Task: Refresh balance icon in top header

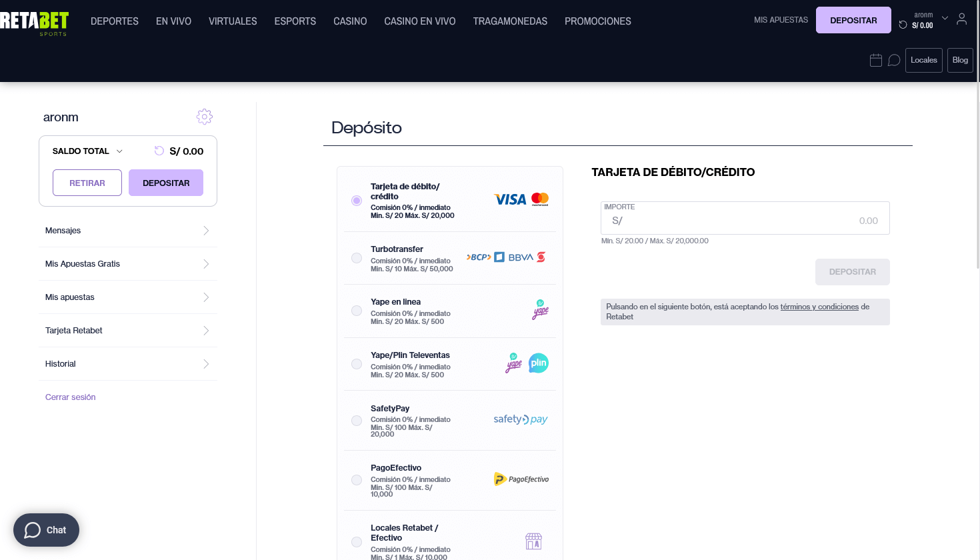Action: [x=903, y=25]
